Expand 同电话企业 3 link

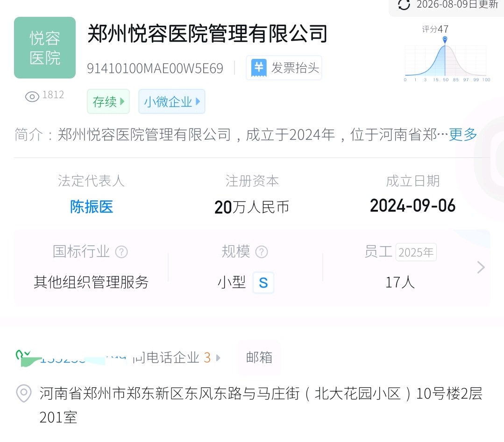point(177,357)
